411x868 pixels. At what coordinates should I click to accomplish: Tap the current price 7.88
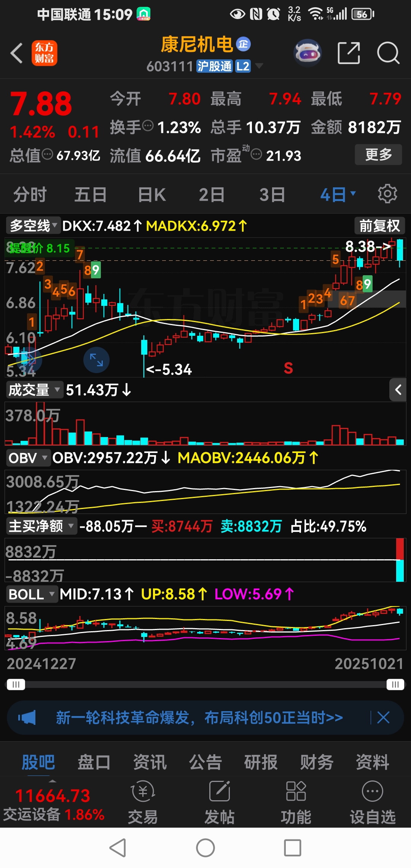tap(41, 104)
